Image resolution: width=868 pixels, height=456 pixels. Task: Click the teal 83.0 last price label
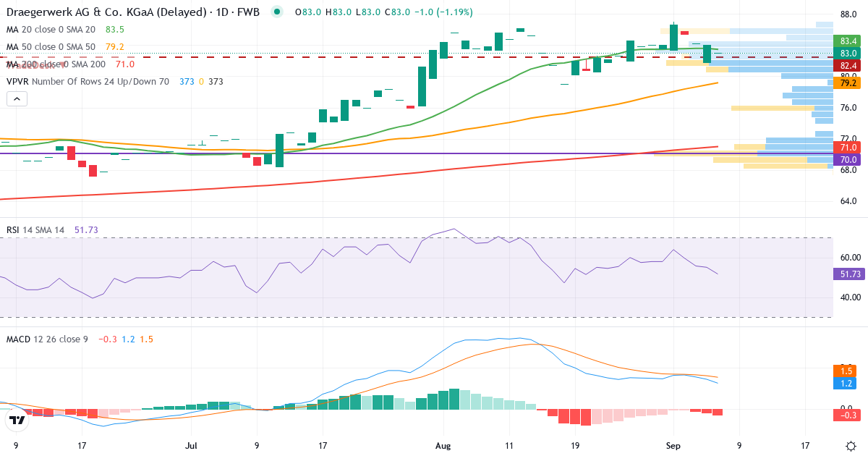tap(847, 54)
